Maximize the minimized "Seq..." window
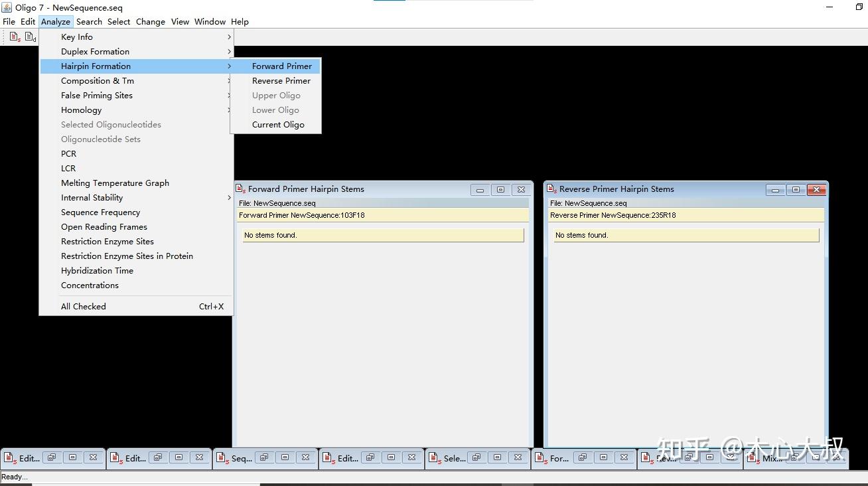Screen dimensions: 868x486 [x=285, y=457]
